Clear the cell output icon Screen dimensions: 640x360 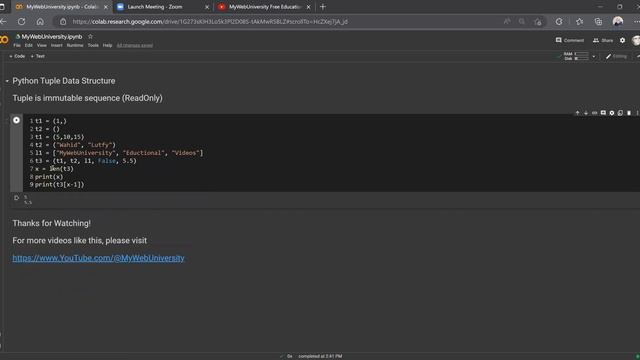(16, 198)
